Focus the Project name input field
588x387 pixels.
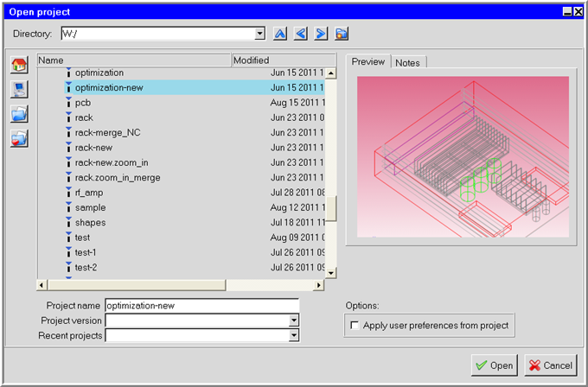pyautogui.click(x=202, y=306)
